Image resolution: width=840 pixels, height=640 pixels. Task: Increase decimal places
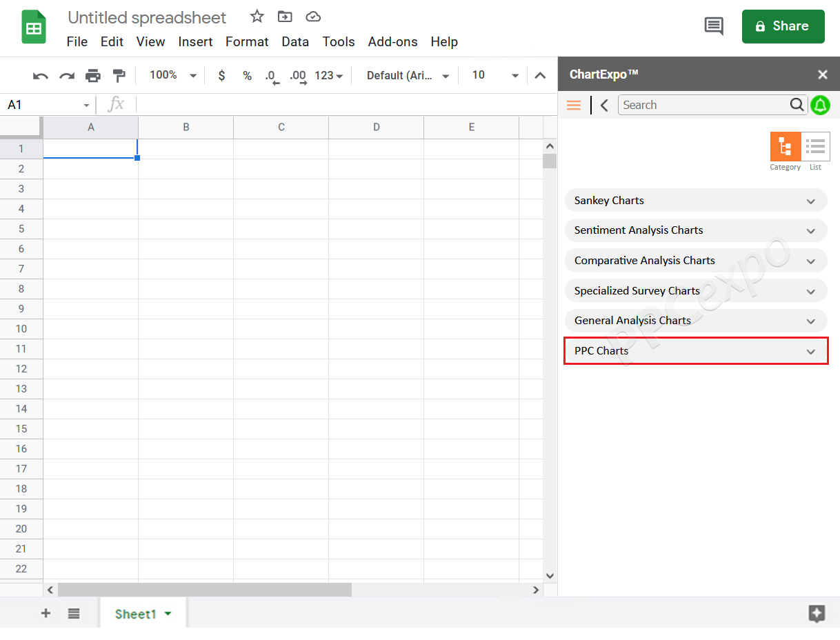point(298,77)
